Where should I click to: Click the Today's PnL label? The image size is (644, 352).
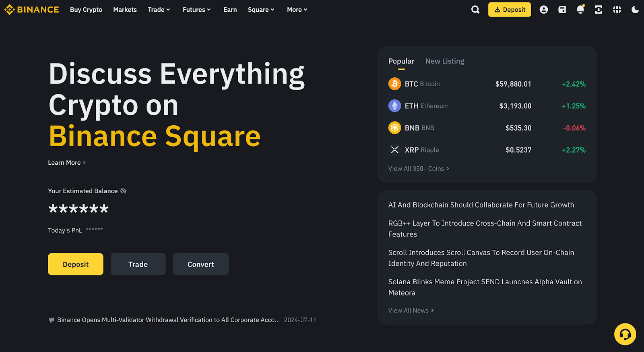(65, 230)
